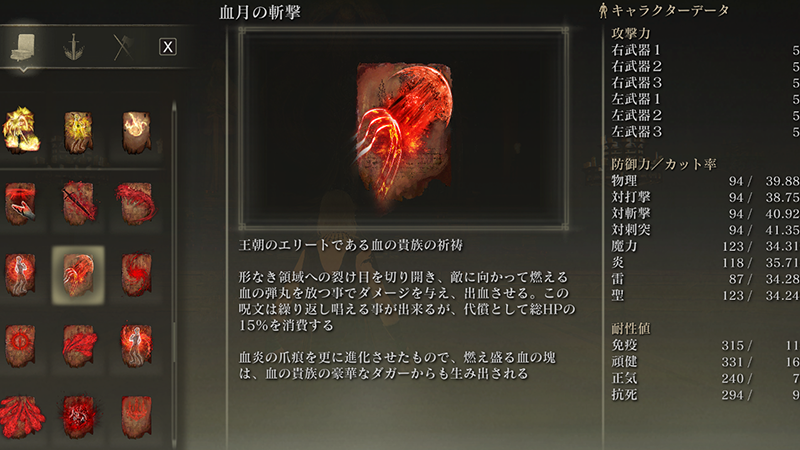Select the red swirling claw incantation
800x450 pixels.
pos(136,203)
